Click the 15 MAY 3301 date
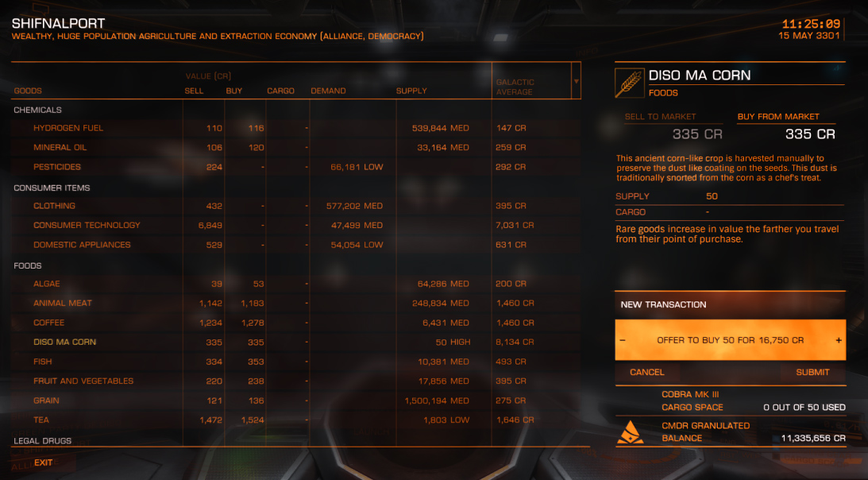The image size is (868, 480). [809, 36]
